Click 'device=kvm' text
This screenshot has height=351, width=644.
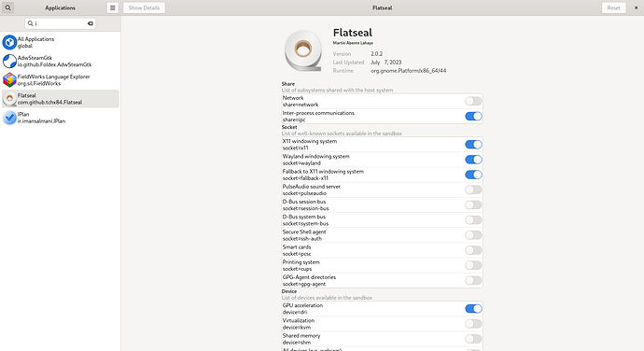pyautogui.click(x=297, y=328)
